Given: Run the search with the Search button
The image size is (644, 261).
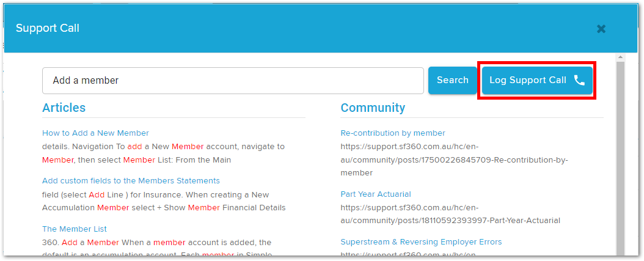Looking at the screenshot, I should click(x=453, y=80).
